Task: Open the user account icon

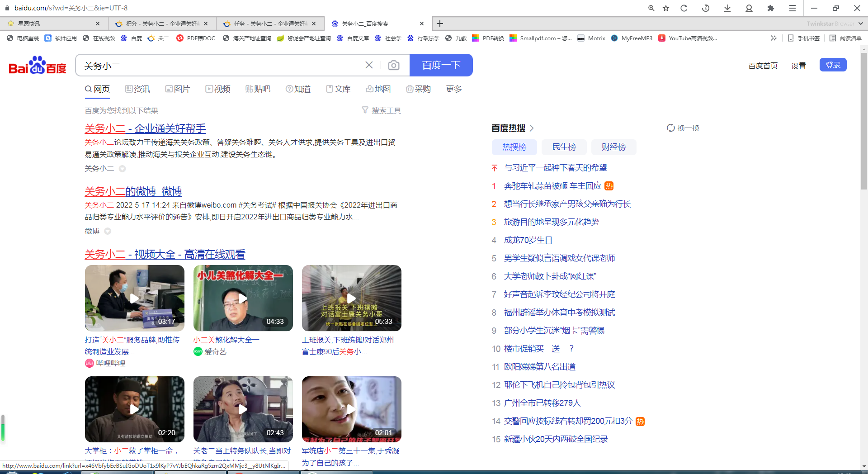Action: (x=749, y=8)
